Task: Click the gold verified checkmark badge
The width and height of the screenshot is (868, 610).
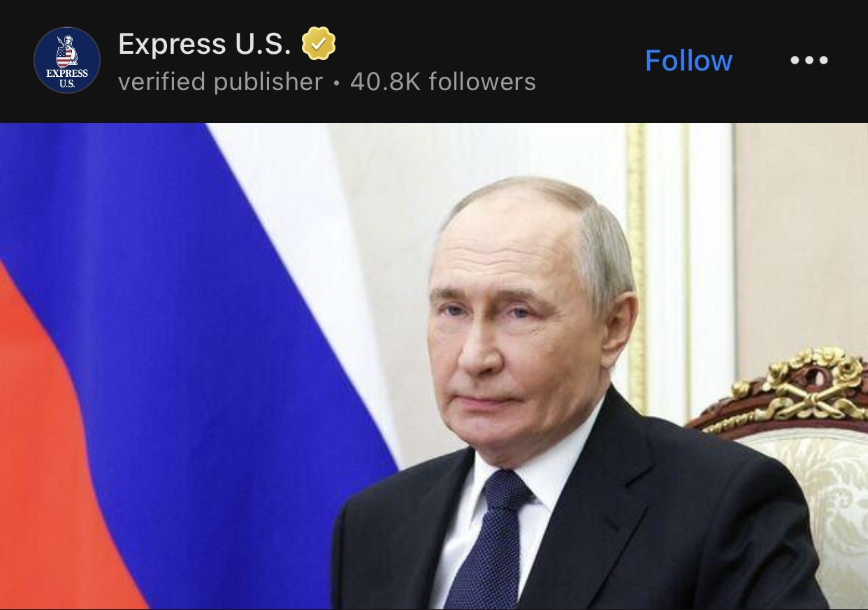Action: click(319, 44)
